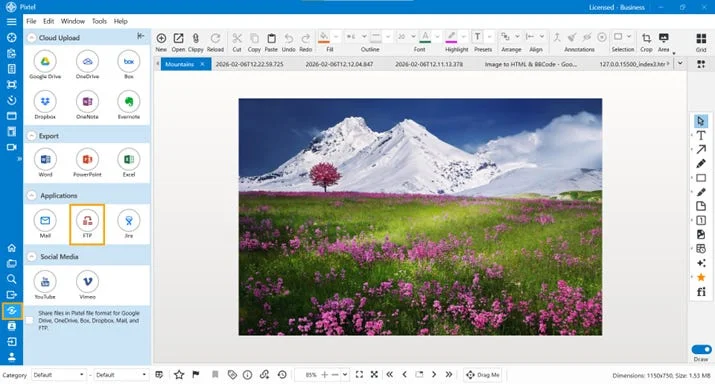Collapse the Social Media section

click(x=31, y=257)
